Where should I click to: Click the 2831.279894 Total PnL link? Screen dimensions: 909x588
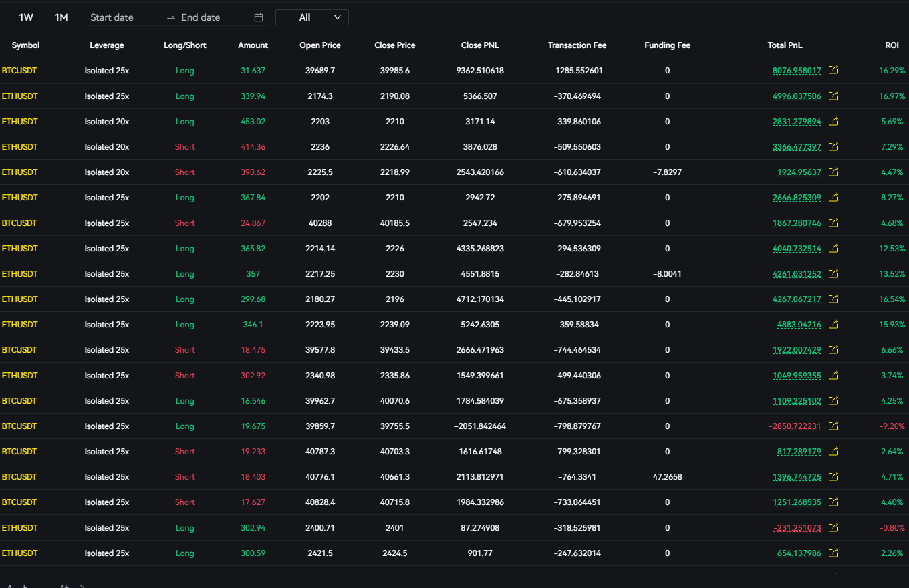[x=797, y=121]
